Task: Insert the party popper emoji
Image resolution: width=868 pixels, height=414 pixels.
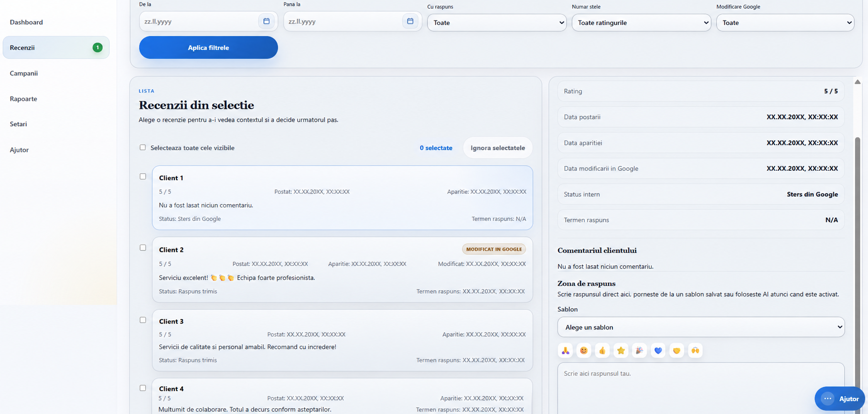Action: coord(639,350)
